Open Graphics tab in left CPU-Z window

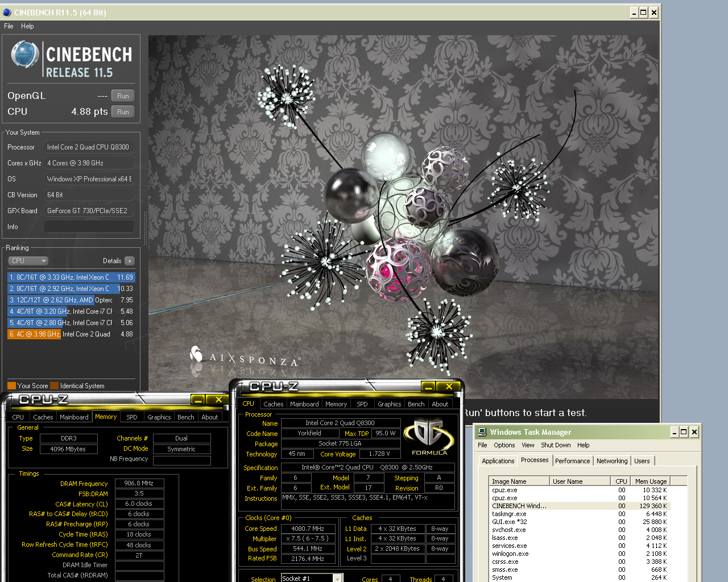click(159, 417)
